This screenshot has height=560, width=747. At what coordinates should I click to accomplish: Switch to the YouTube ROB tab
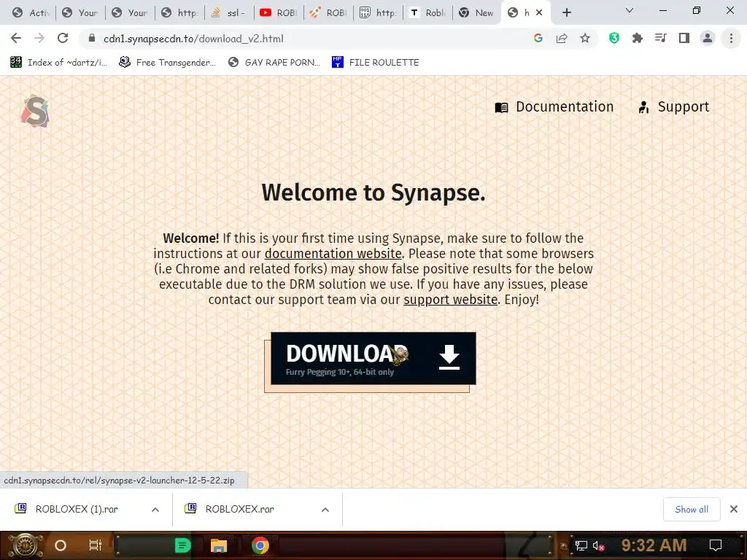tap(279, 13)
